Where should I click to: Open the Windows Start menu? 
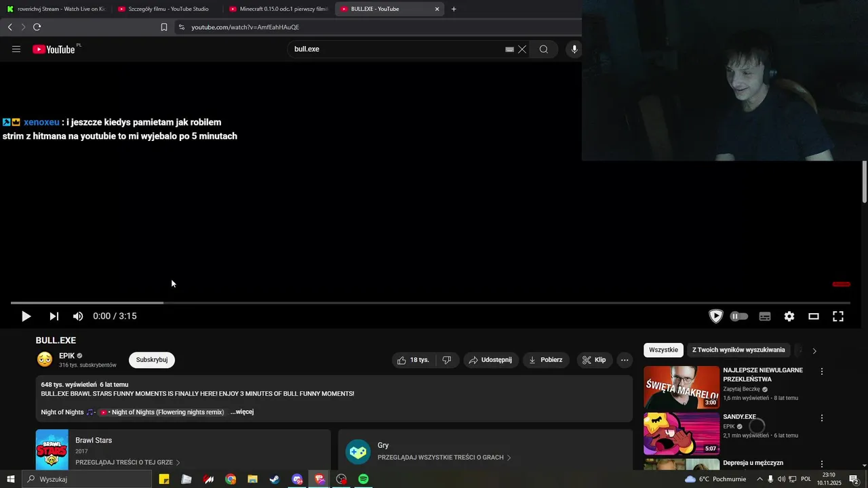tap(10, 479)
